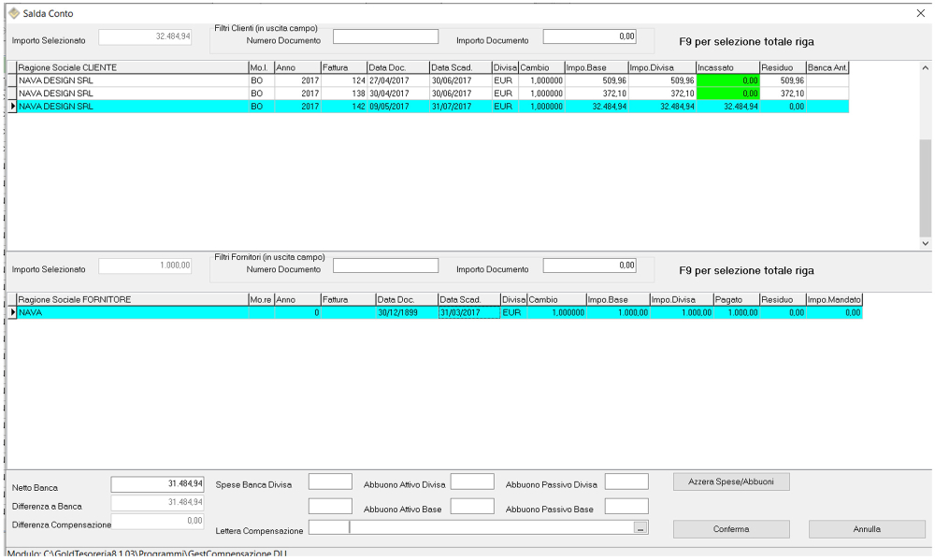Click Azzera Spese/Abbuoni button
This screenshot has height=560, width=935.
point(731,481)
